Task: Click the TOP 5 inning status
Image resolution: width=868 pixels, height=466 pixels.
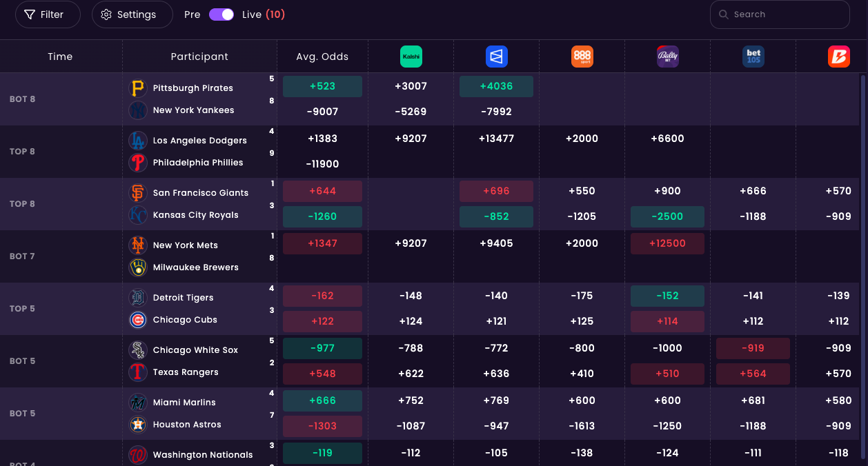Action: coord(22,309)
